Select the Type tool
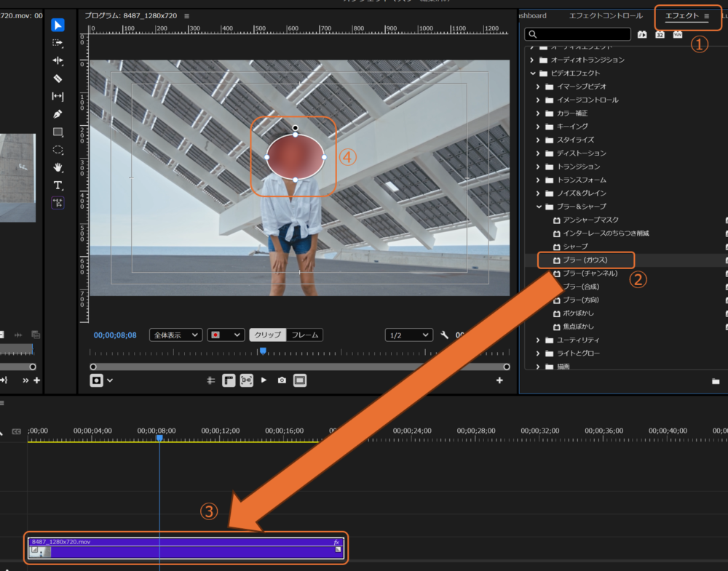 click(58, 185)
